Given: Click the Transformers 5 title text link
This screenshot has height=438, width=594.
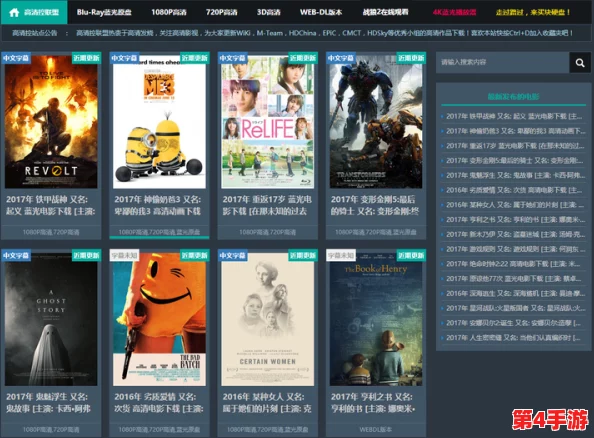Looking at the screenshot, I should coord(374,205).
